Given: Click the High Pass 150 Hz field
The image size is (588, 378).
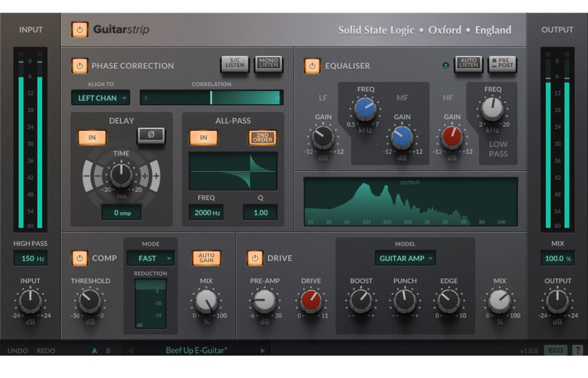Looking at the screenshot, I should 30,258.
